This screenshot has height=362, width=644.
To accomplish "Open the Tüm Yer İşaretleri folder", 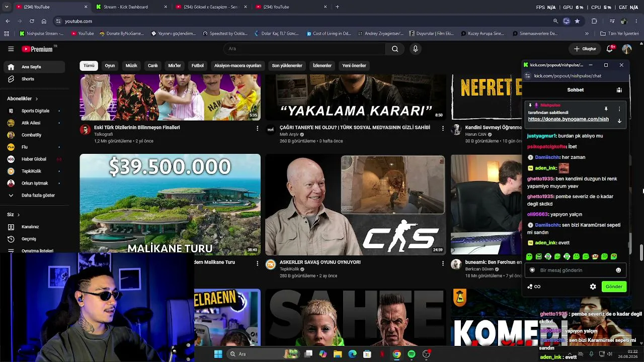I will 619,34.
